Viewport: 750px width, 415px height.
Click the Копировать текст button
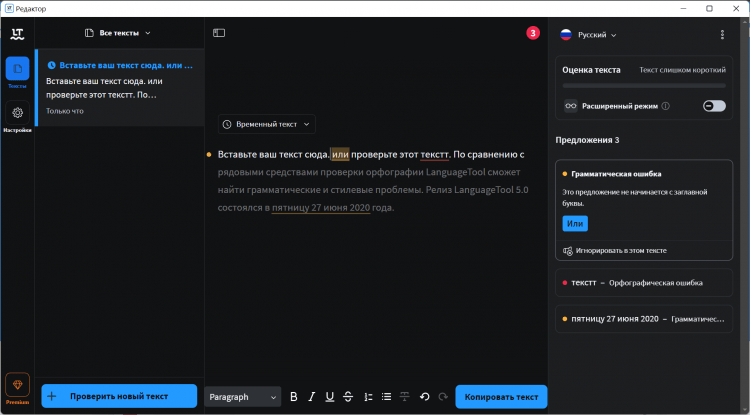pyautogui.click(x=501, y=397)
